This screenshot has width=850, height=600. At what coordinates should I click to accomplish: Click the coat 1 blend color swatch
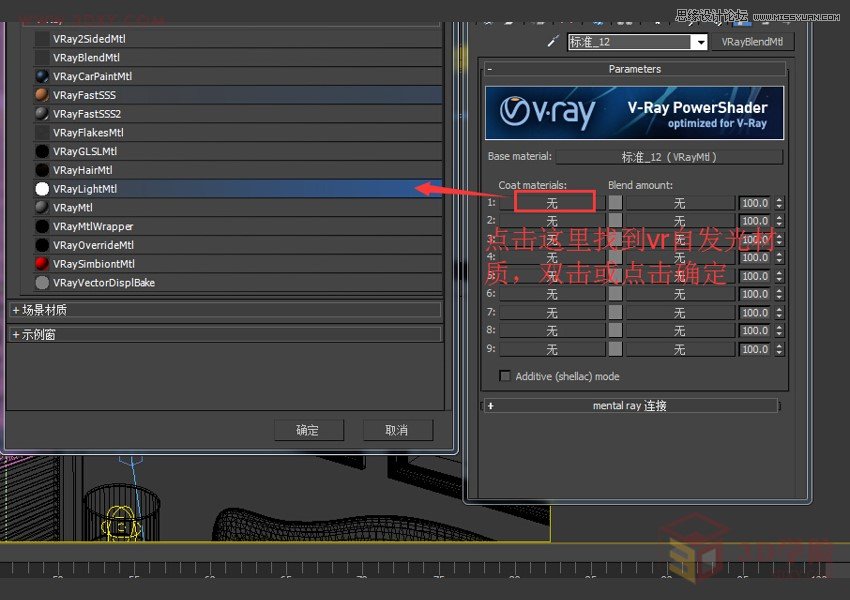[615, 203]
